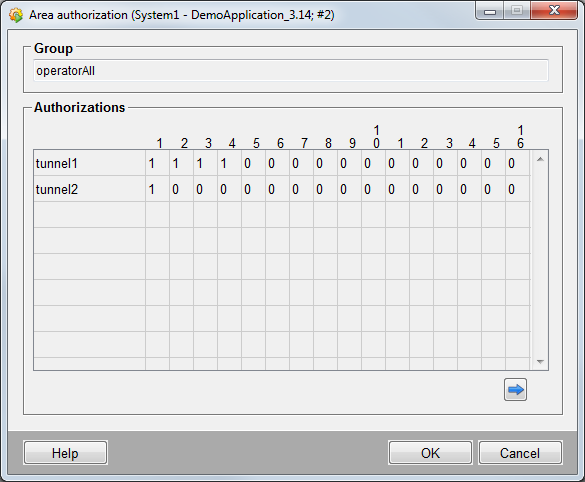Click the application icon in the title bar
This screenshot has width=585, height=482.
16,15
